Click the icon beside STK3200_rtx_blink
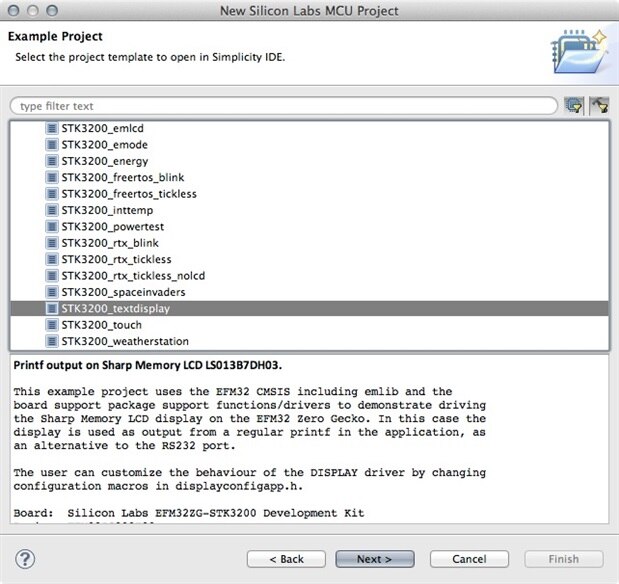Image resolution: width=619 pixels, height=584 pixels. point(51,243)
